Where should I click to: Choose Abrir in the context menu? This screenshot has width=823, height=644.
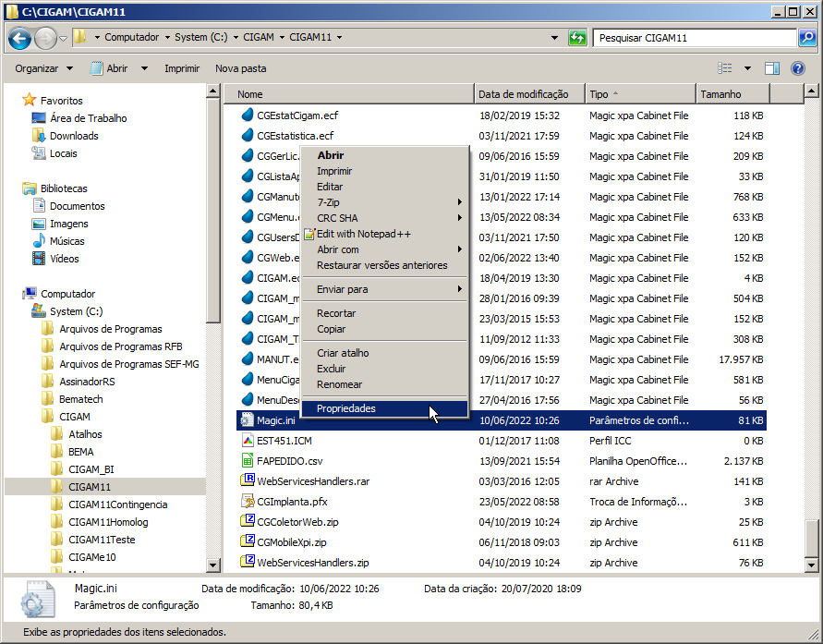pyautogui.click(x=386, y=155)
